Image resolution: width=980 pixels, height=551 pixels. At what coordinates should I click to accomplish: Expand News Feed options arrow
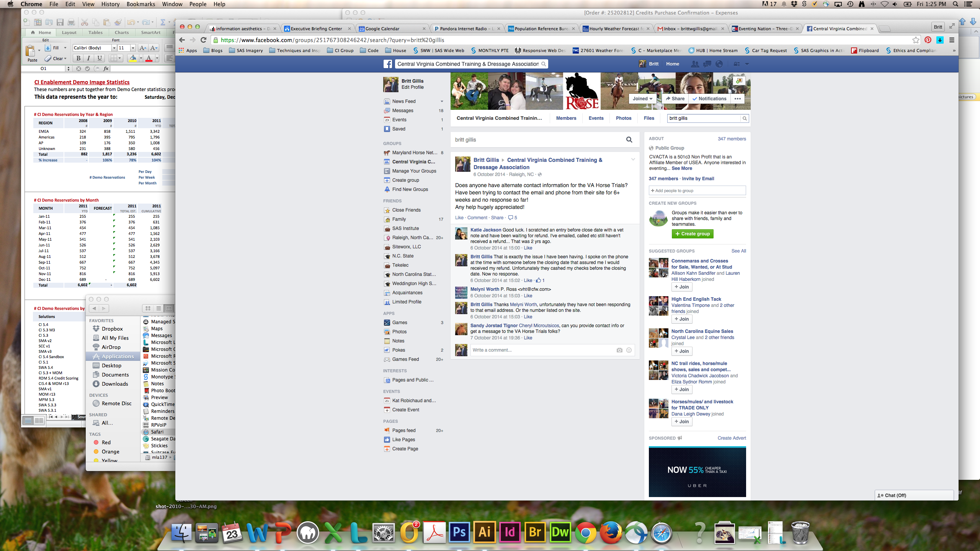[x=442, y=101]
